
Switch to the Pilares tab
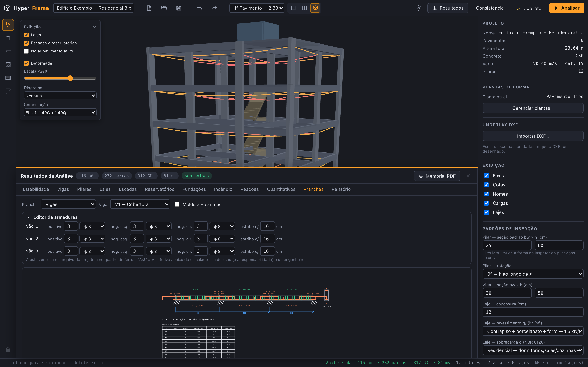(84, 189)
